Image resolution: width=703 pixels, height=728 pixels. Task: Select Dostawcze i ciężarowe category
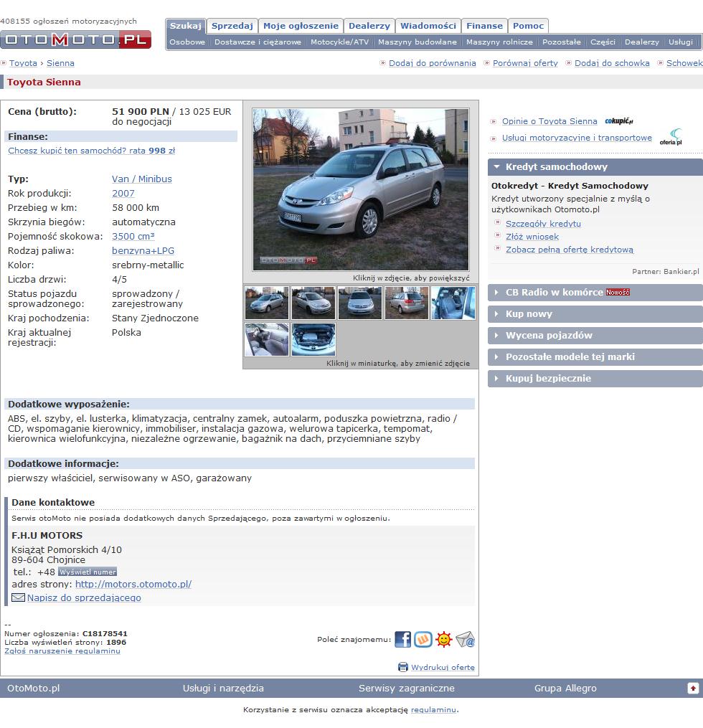click(258, 42)
